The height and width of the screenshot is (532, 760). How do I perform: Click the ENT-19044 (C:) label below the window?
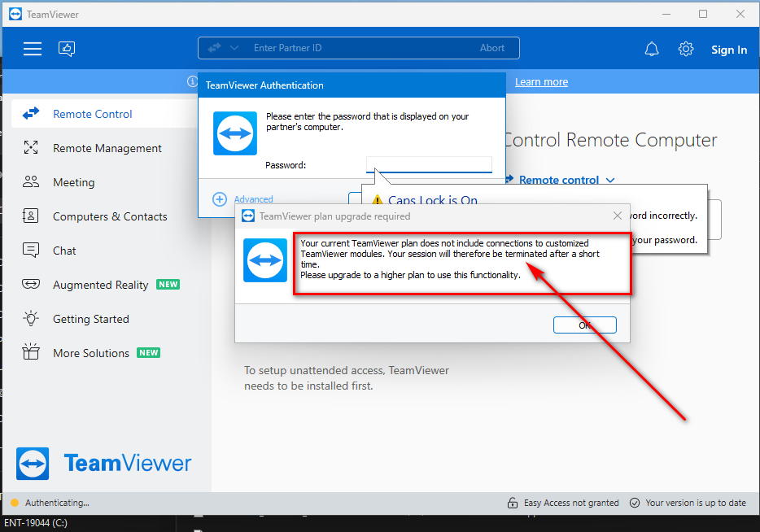tap(36, 523)
